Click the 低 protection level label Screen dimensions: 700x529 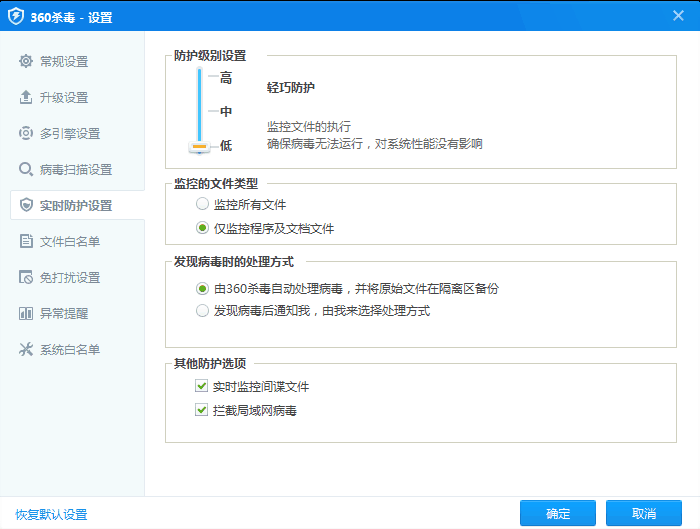(x=226, y=146)
